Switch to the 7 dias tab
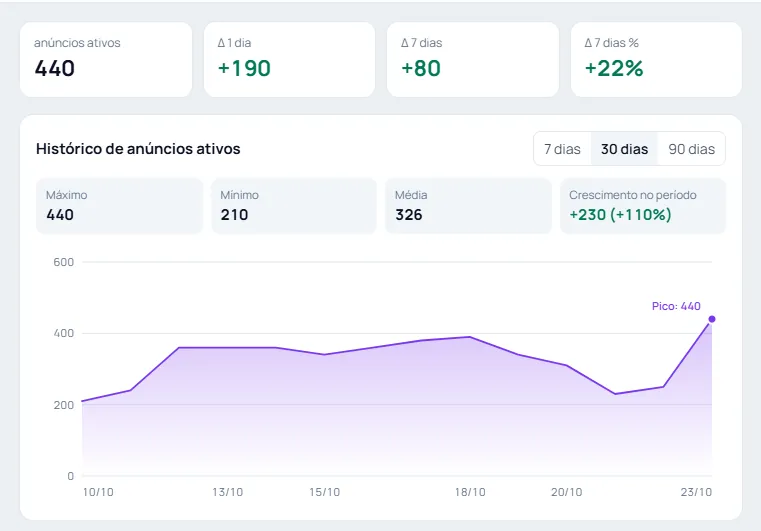The width and height of the screenshot is (761, 531). [x=562, y=149]
